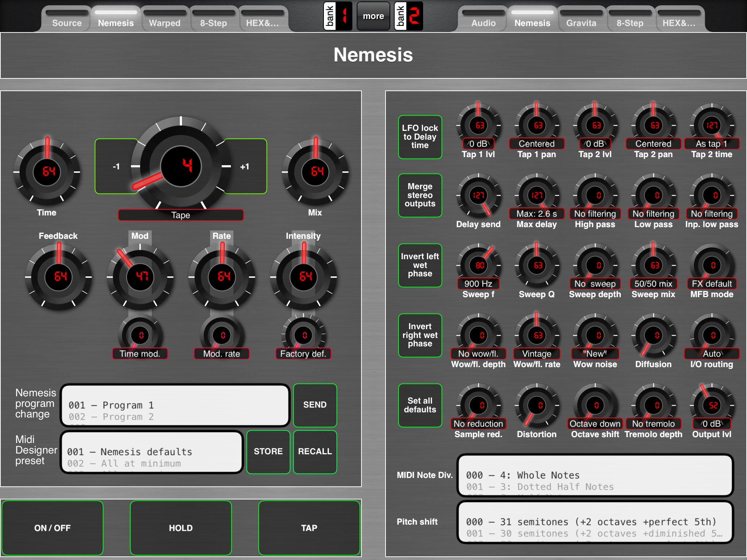The width and height of the screenshot is (747, 560).
Task: Click the Time mod. small knob
Action: pos(140,335)
